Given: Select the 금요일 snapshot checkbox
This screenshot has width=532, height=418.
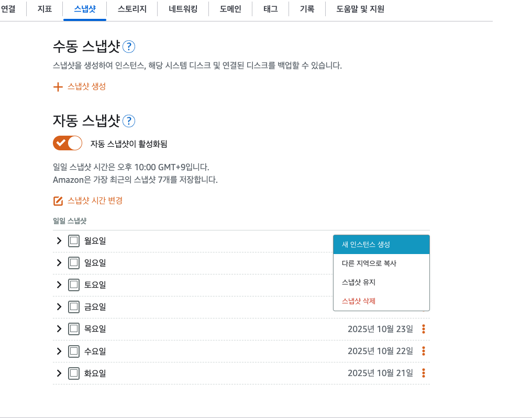Looking at the screenshot, I should pyautogui.click(x=74, y=306).
